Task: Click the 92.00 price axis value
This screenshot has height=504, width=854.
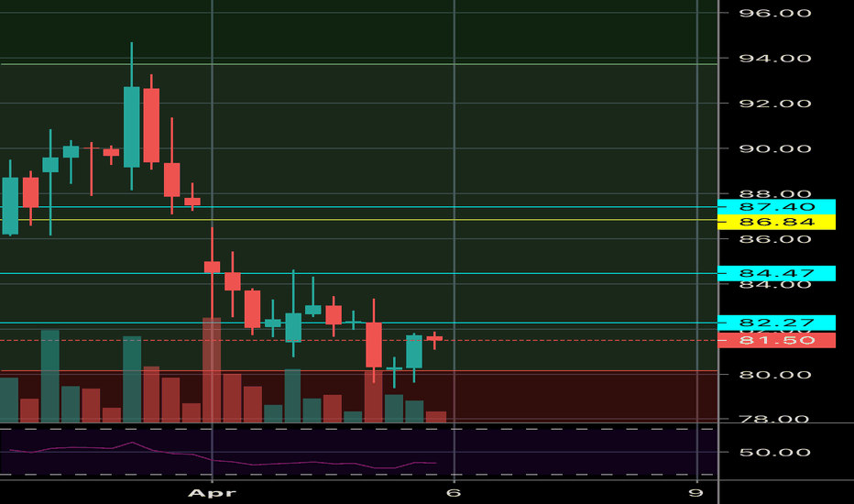Action: 775,104
